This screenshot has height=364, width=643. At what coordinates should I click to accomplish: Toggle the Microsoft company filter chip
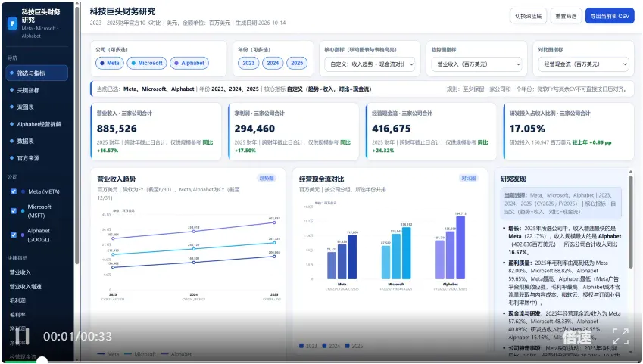[147, 63]
